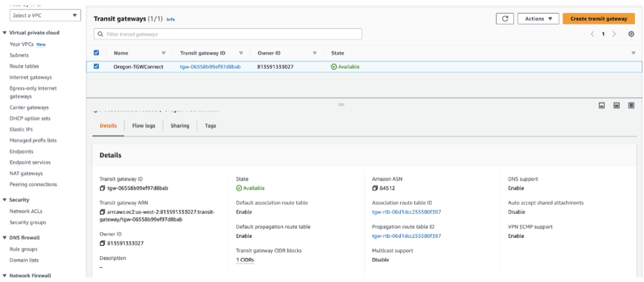Click Create transit gateway button
The image size is (644, 282).
[598, 19]
